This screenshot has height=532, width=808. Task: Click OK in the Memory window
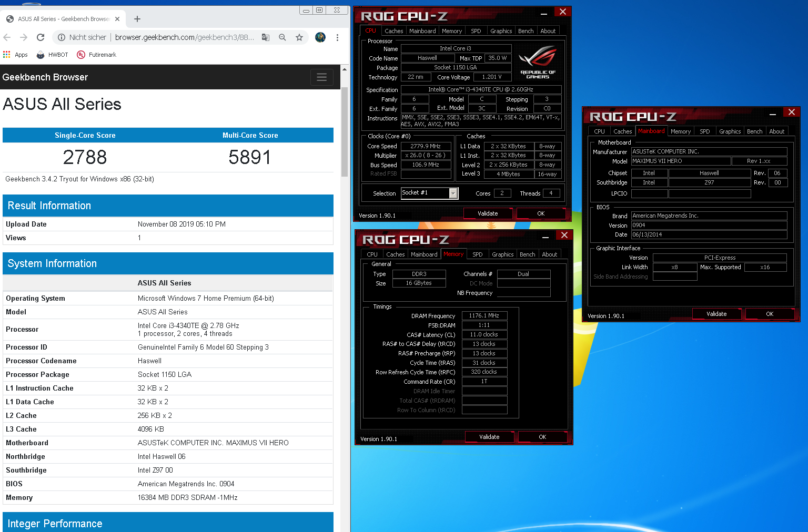pyautogui.click(x=542, y=437)
